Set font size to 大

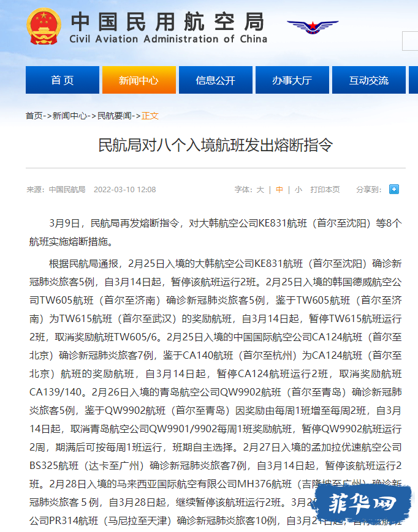pyautogui.click(x=260, y=190)
